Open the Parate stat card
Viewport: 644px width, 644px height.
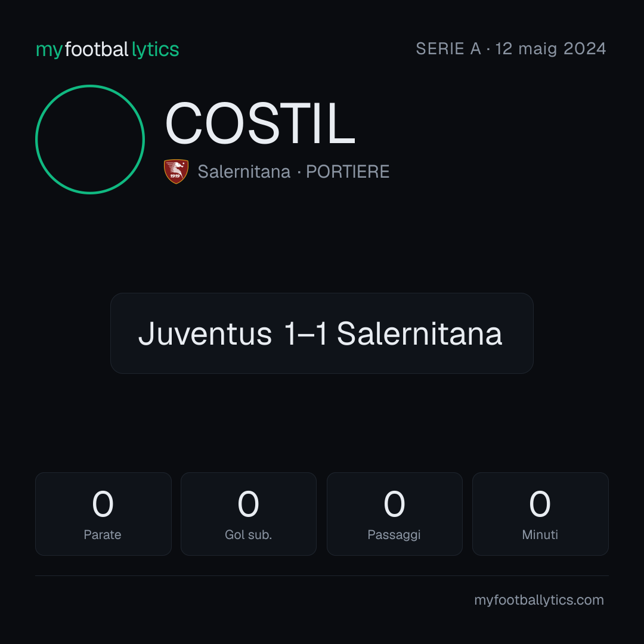(103, 514)
